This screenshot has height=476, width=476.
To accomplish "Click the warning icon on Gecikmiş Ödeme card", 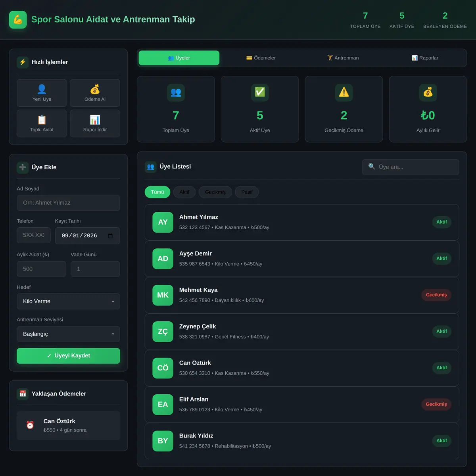I will click(x=344, y=92).
